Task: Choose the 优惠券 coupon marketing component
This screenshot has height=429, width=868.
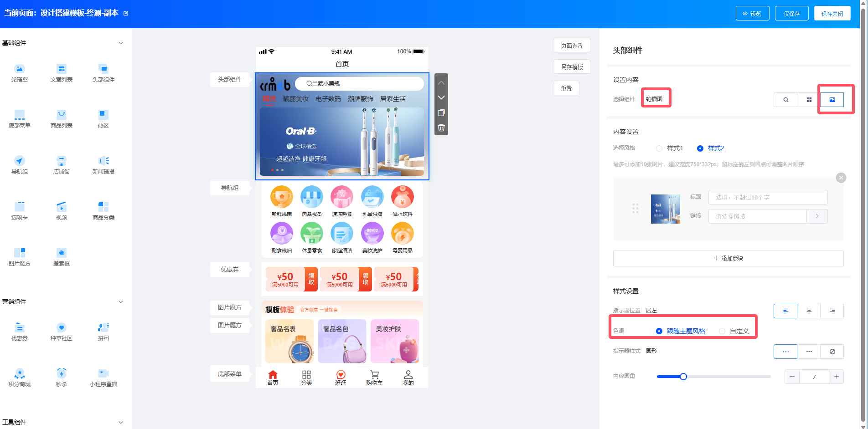Action: [19, 328]
